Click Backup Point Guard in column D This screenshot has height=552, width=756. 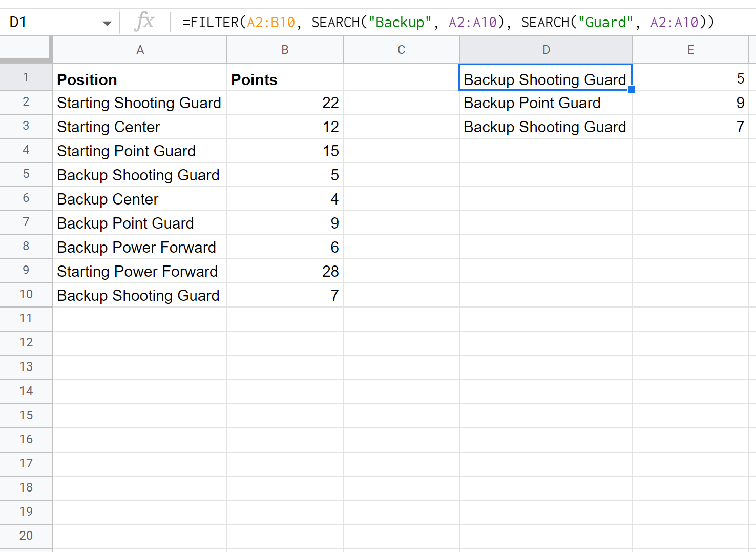tap(546, 103)
